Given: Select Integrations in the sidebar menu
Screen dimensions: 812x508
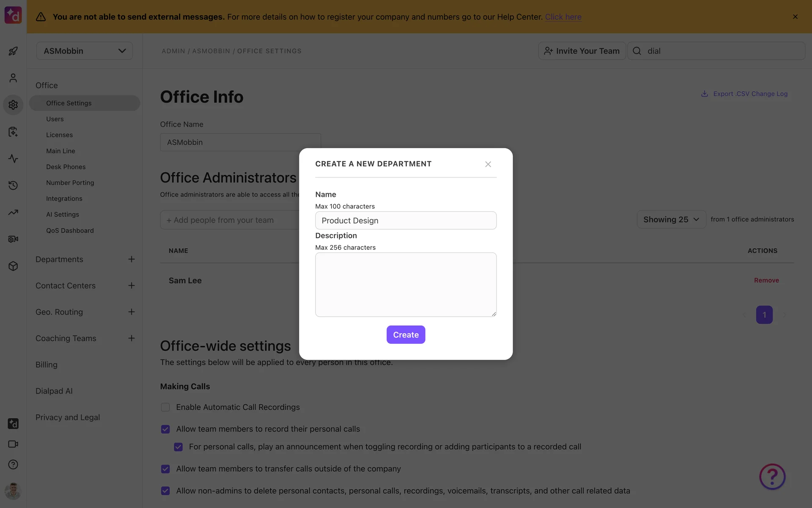Looking at the screenshot, I should [x=64, y=199].
